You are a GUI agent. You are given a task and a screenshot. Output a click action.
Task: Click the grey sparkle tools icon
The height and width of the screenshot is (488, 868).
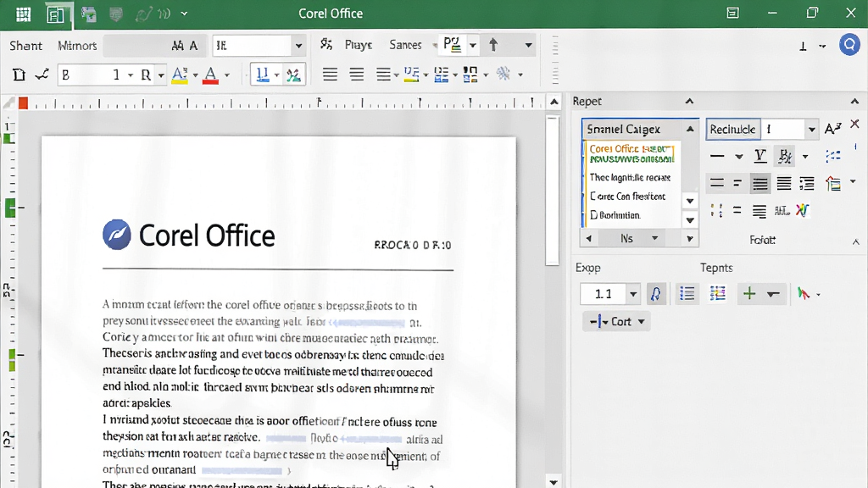(504, 74)
